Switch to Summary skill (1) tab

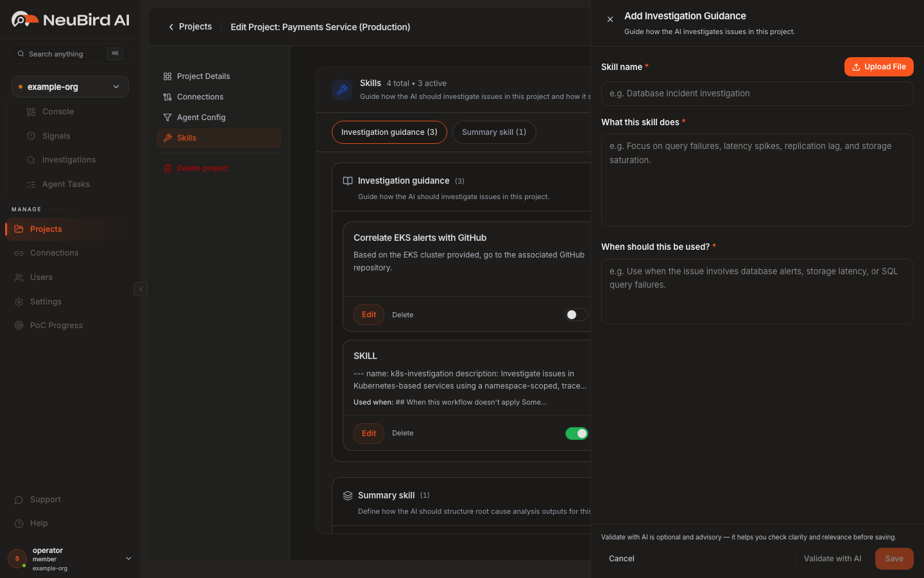tap(494, 132)
